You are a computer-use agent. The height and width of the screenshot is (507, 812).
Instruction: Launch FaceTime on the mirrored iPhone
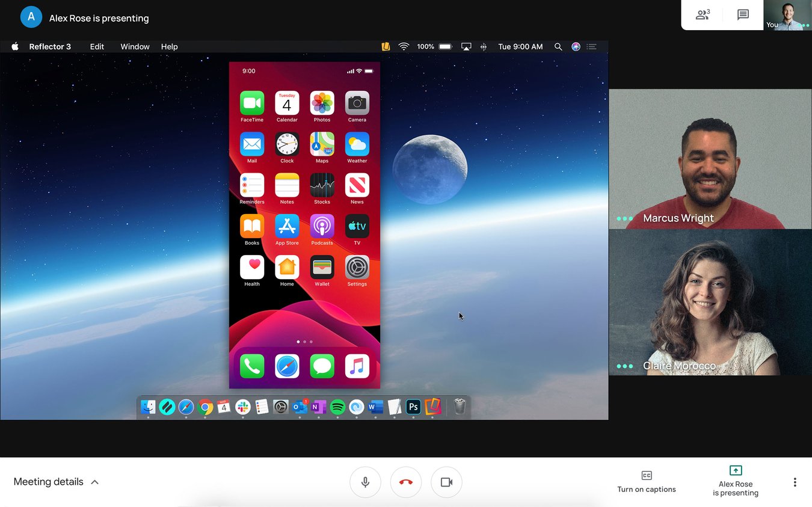(252, 102)
